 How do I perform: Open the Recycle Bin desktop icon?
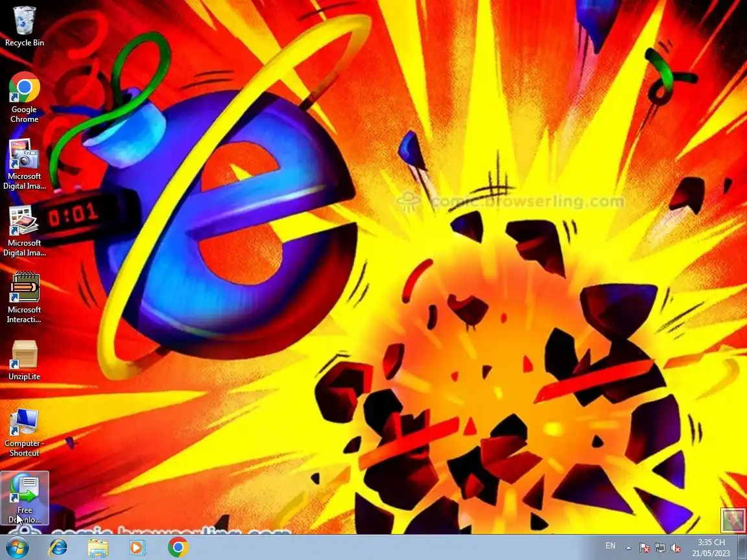[24, 26]
